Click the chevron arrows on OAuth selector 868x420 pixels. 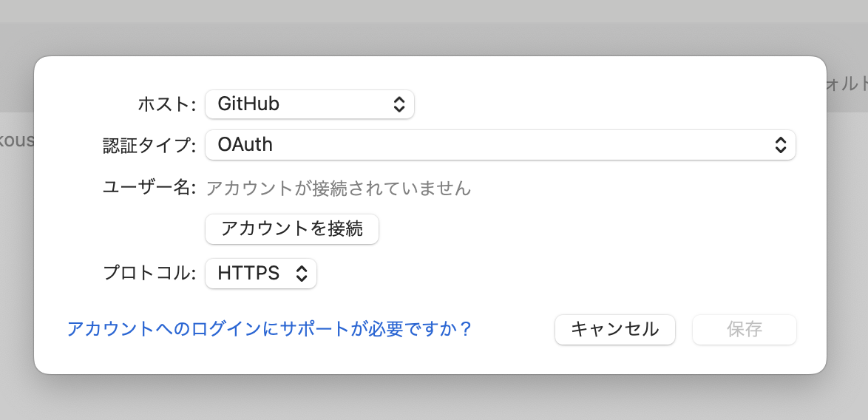[x=780, y=145]
